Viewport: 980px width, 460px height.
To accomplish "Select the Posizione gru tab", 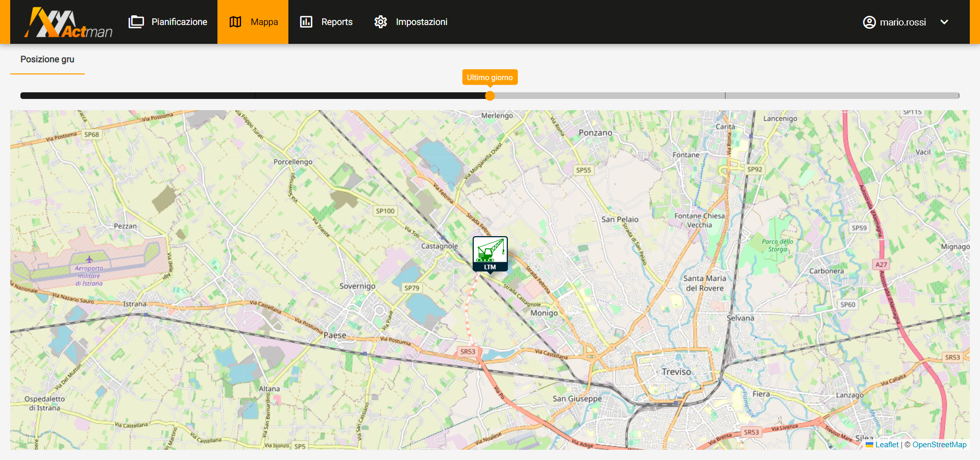I will (47, 59).
